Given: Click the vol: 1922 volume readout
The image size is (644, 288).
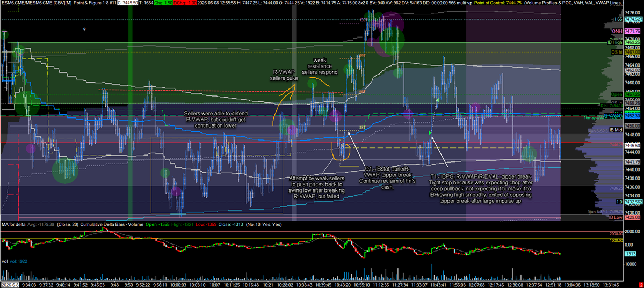Looking at the screenshot, I should coord(19,261).
